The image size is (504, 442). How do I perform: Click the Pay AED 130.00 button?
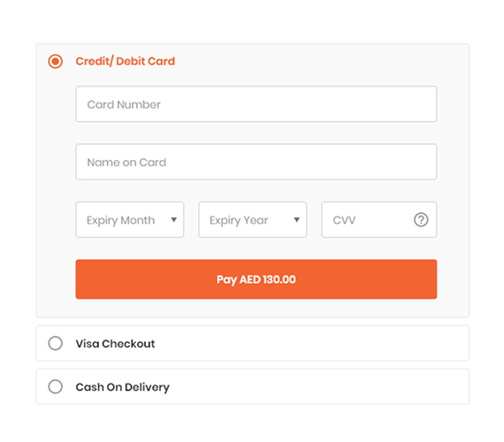pos(256,279)
